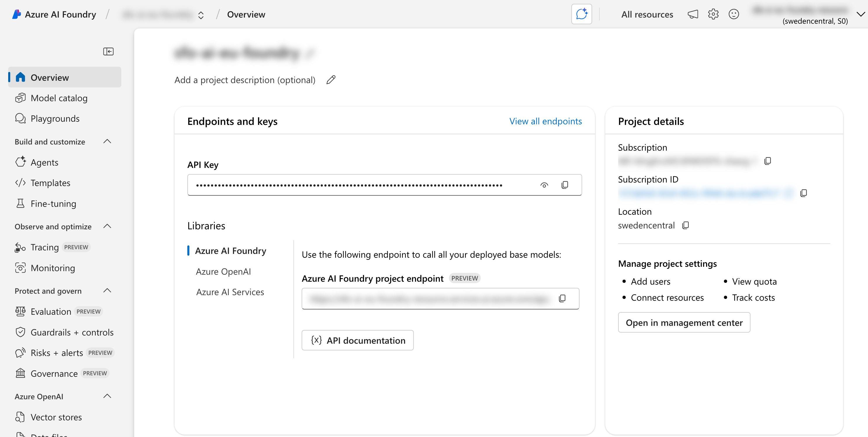Click the project endpoint field
The width and height of the screenshot is (868, 437).
point(440,298)
